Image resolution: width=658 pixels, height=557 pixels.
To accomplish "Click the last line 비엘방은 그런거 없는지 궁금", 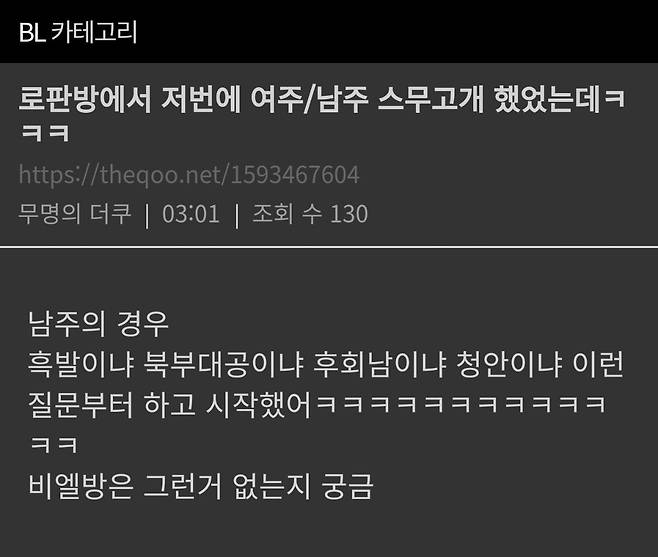I will [x=201, y=486].
